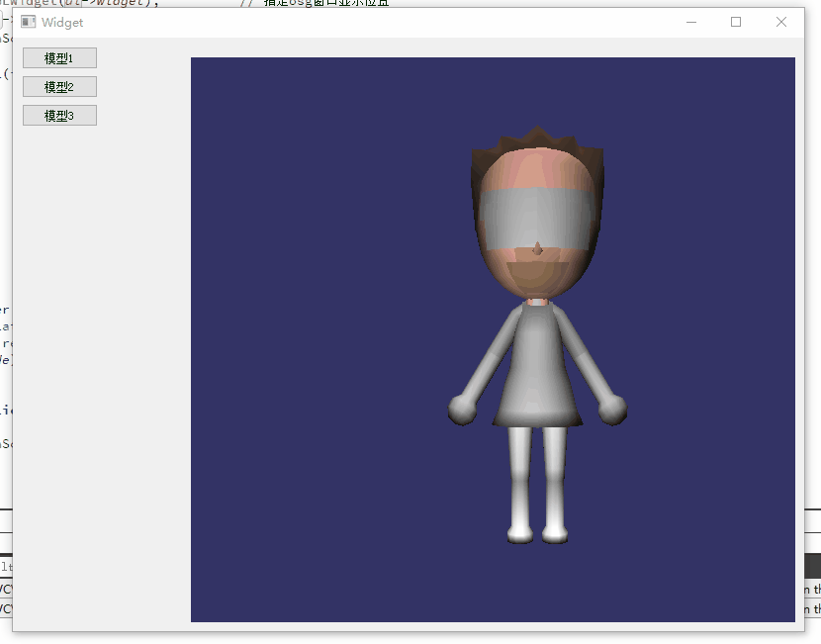Close the Widget window
The image size is (821, 644).
(x=781, y=22)
